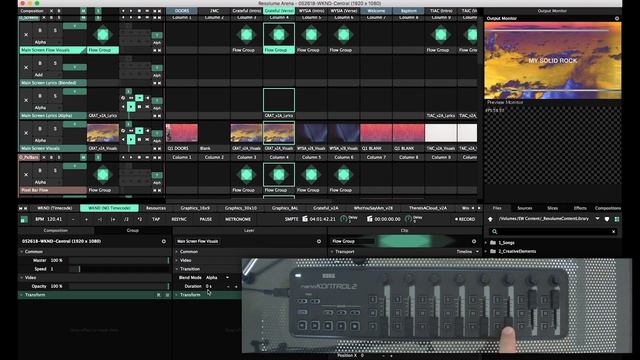Switch to WKND (Timecode) deck tab

coord(54,208)
